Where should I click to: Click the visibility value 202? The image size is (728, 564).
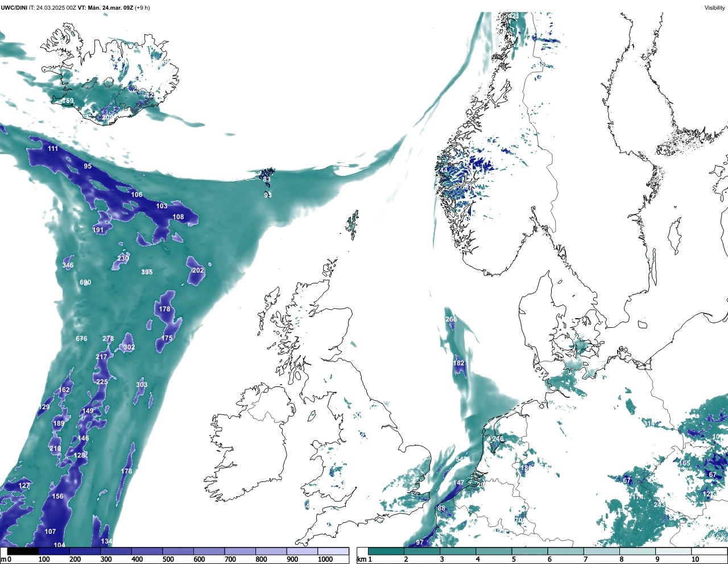click(198, 270)
